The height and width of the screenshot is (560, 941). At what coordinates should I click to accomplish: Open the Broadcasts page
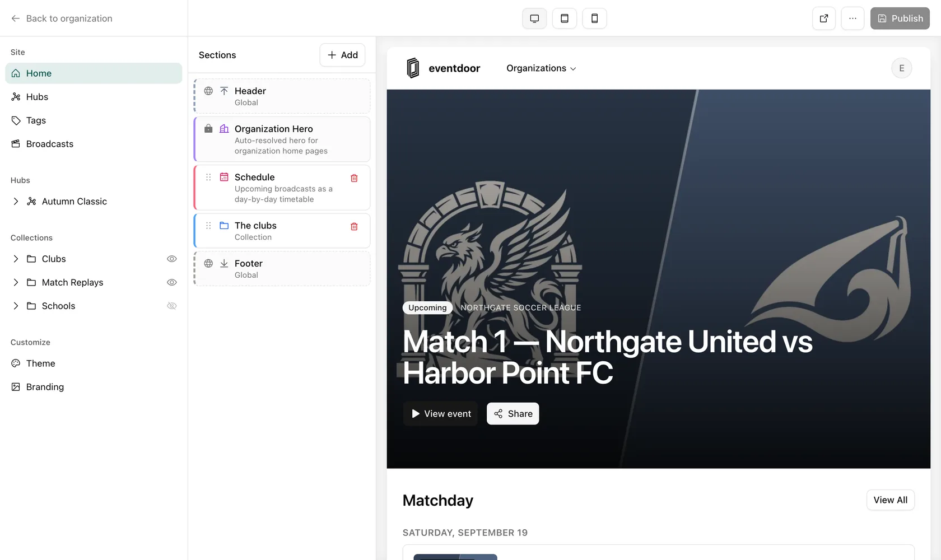[x=94, y=144]
